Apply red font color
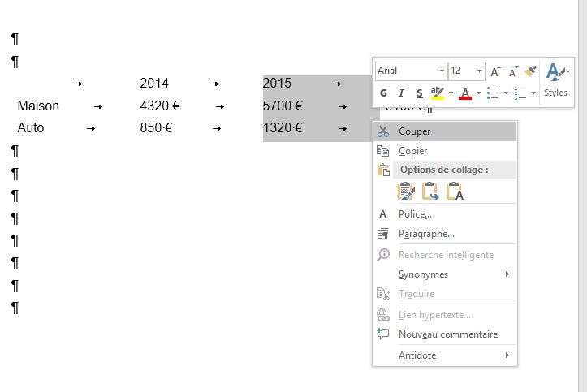 point(465,93)
